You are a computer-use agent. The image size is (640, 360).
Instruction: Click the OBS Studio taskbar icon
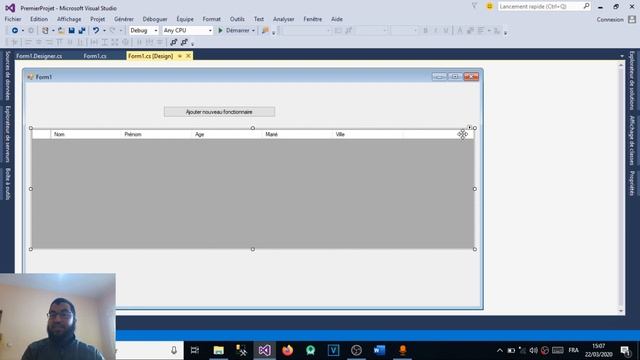[x=356, y=350]
